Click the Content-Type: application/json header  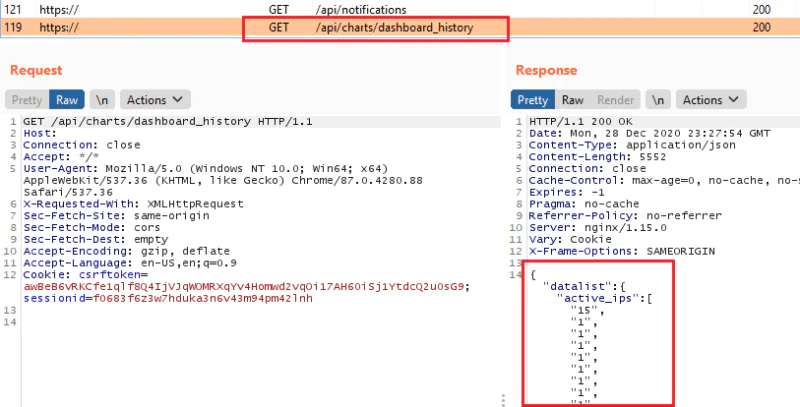[x=632, y=145]
